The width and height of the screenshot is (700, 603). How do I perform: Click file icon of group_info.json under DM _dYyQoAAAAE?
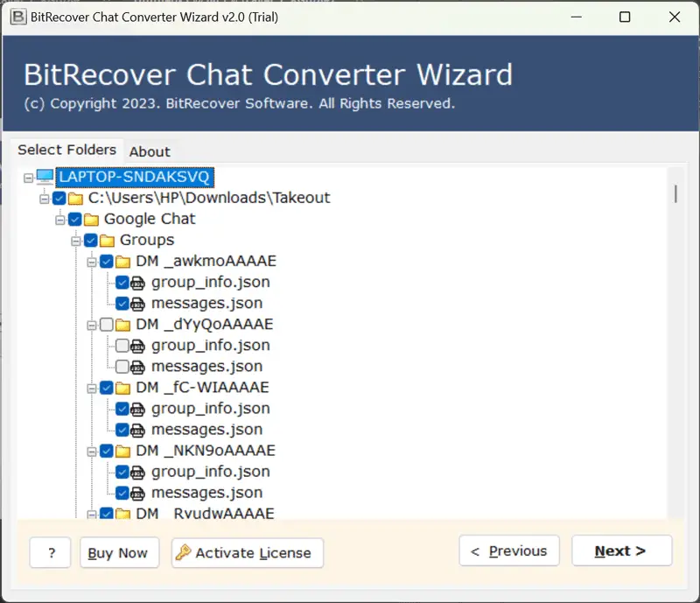138,346
